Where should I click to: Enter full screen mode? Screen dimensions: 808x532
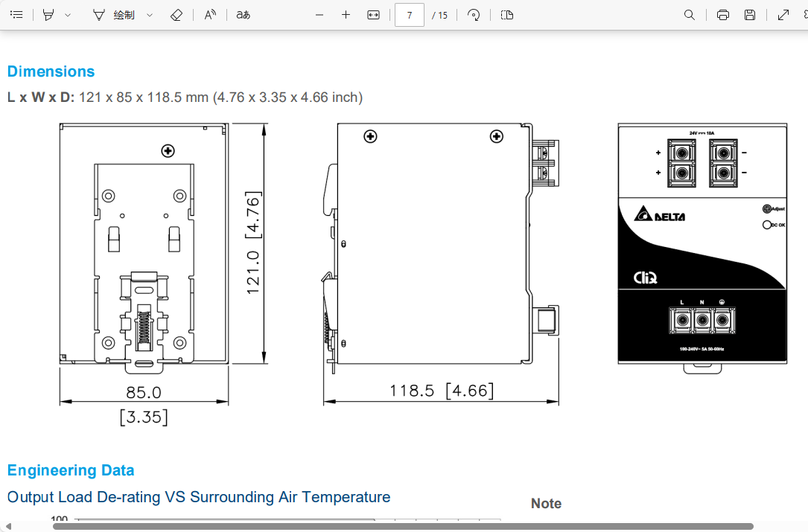pyautogui.click(x=783, y=15)
